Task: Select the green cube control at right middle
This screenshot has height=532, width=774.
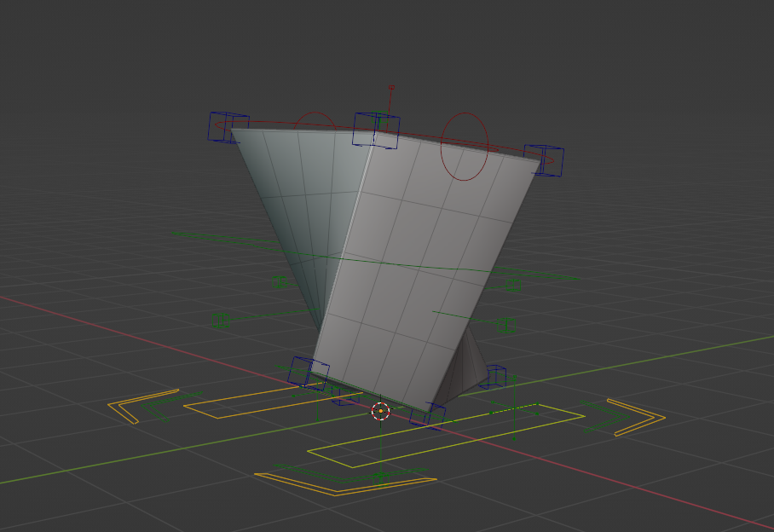Action: [x=507, y=324]
